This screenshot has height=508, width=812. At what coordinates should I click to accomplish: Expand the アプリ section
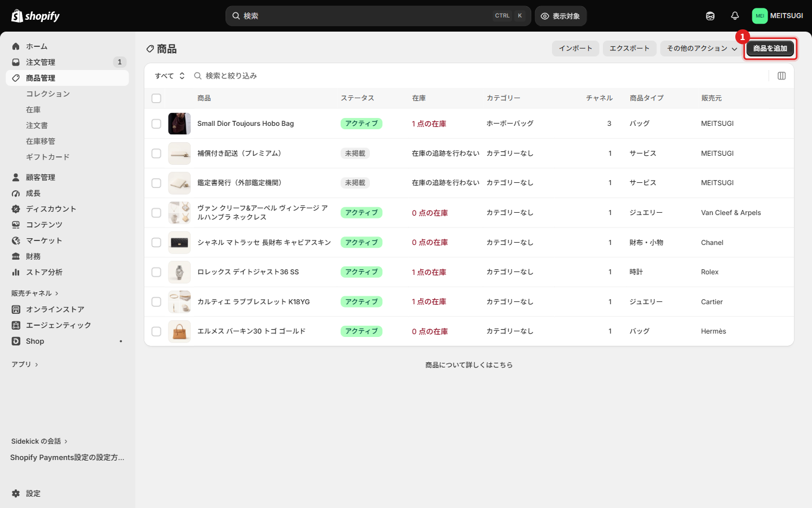pyautogui.click(x=25, y=365)
